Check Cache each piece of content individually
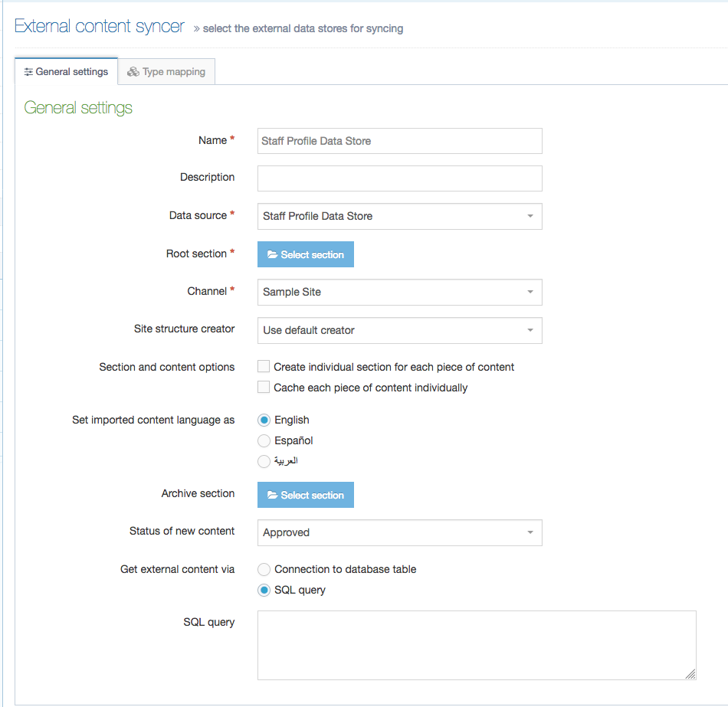Image resolution: width=728 pixels, height=707 pixels. click(x=264, y=388)
